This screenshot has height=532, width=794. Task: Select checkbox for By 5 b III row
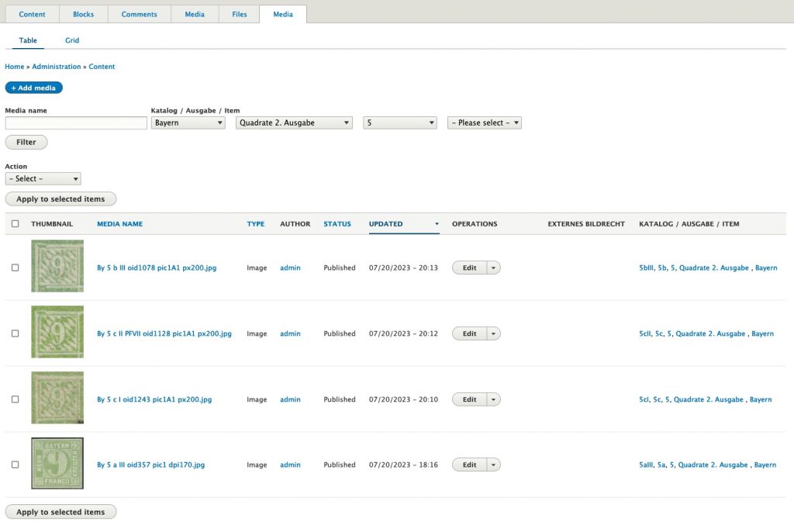pos(16,268)
